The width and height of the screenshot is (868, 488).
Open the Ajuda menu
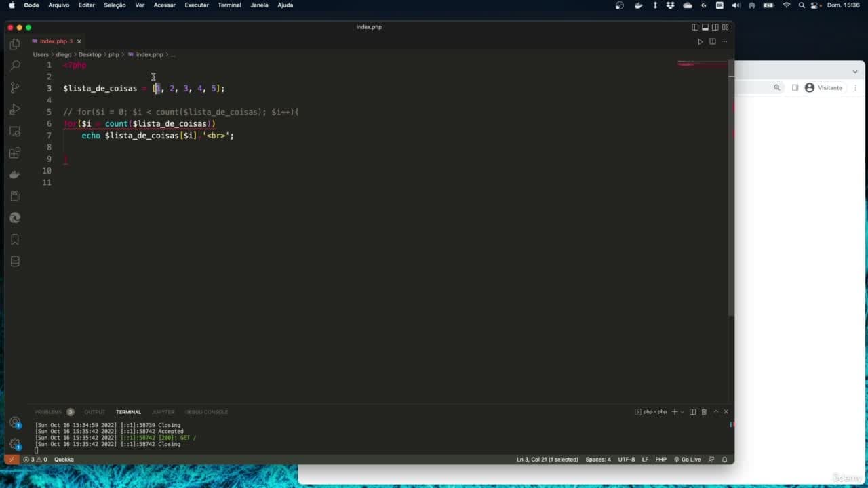point(285,5)
